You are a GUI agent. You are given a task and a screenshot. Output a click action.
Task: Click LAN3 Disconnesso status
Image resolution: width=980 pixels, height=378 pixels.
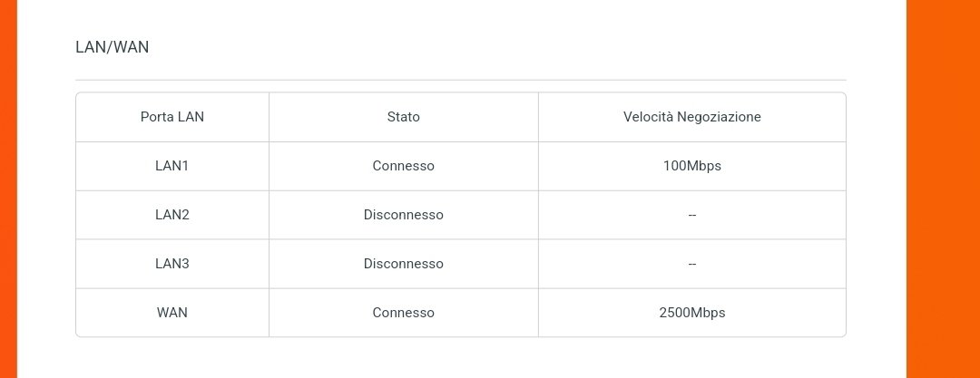[x=403, y=264]
